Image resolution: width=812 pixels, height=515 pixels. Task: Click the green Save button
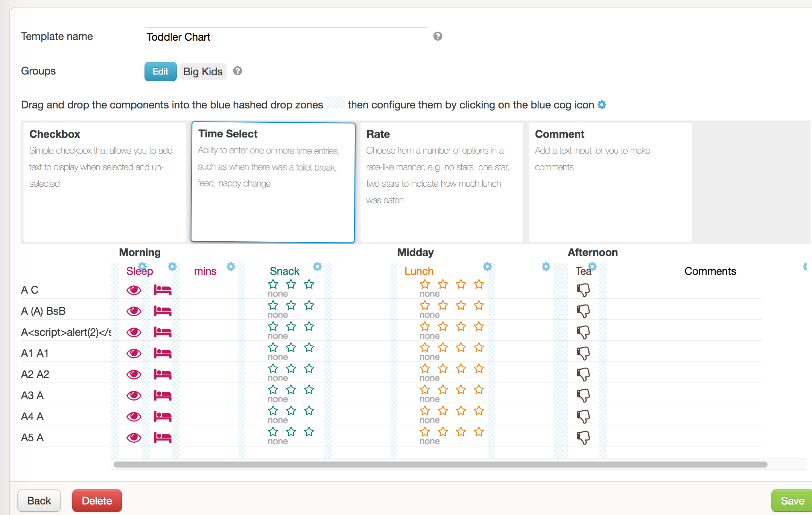pyautogui.click(x=792, y=501)
